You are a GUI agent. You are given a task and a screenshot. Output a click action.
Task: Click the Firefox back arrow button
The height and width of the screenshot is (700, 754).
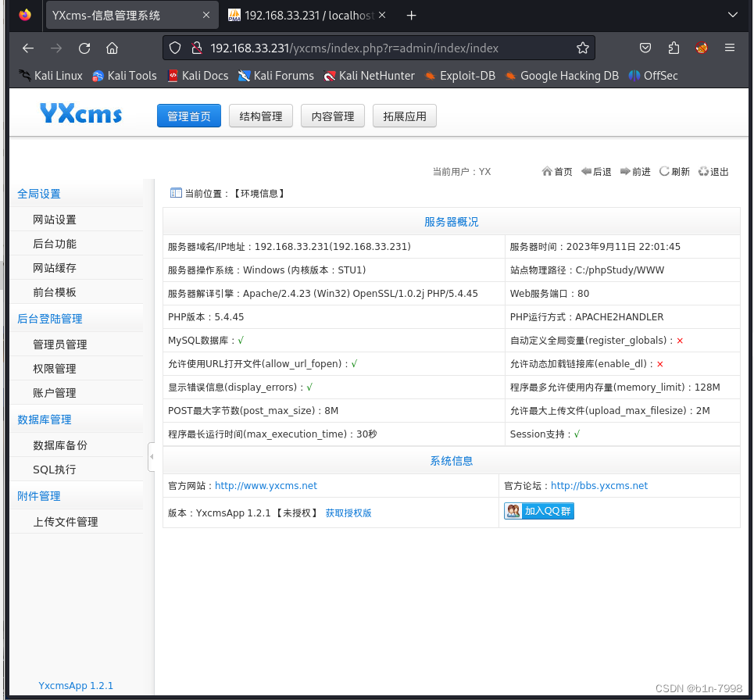pos(28,48)
